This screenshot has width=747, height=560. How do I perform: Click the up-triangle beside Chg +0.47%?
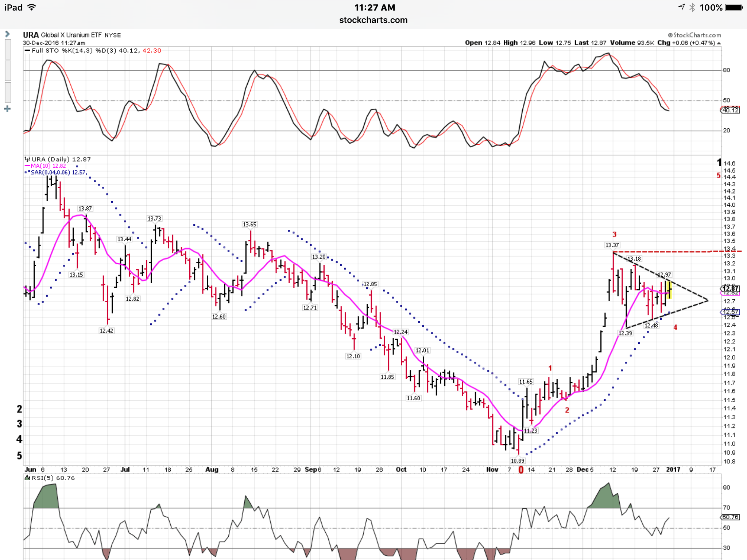point(719,43)
